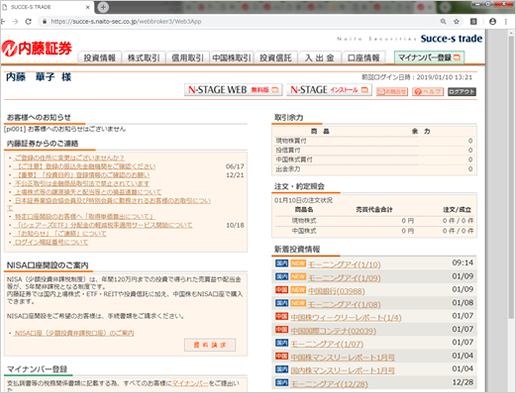Screen dimensions: 516x393
Task: Reload the page with the refresh icon
Action: [x=28, y=22]
